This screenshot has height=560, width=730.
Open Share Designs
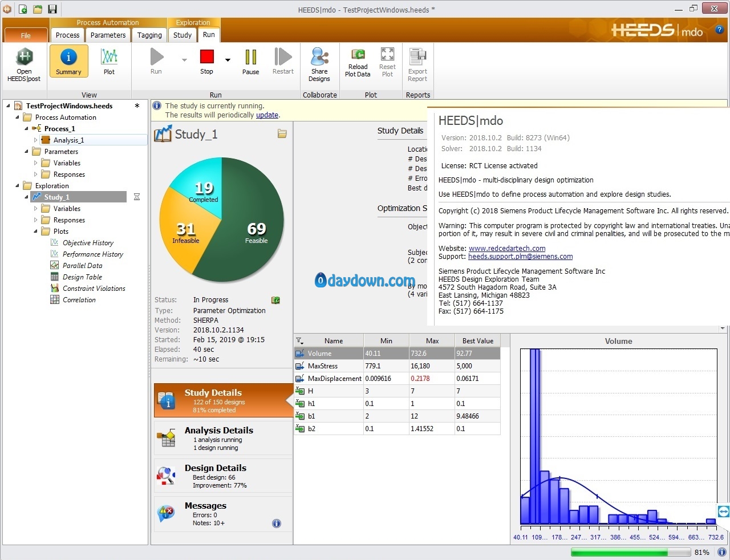coord(319,65)
